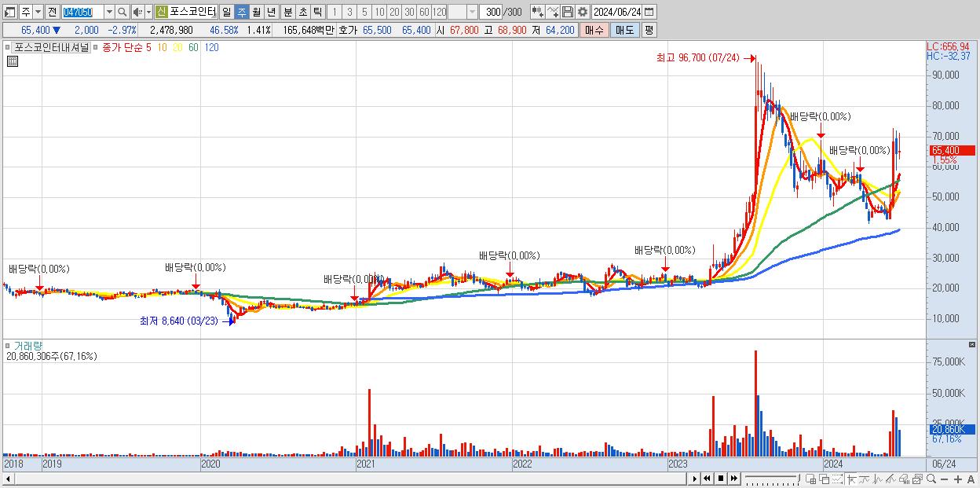Select the 60 interval button
The height and width of the screenshot is (488, 980).
point(424,12)
